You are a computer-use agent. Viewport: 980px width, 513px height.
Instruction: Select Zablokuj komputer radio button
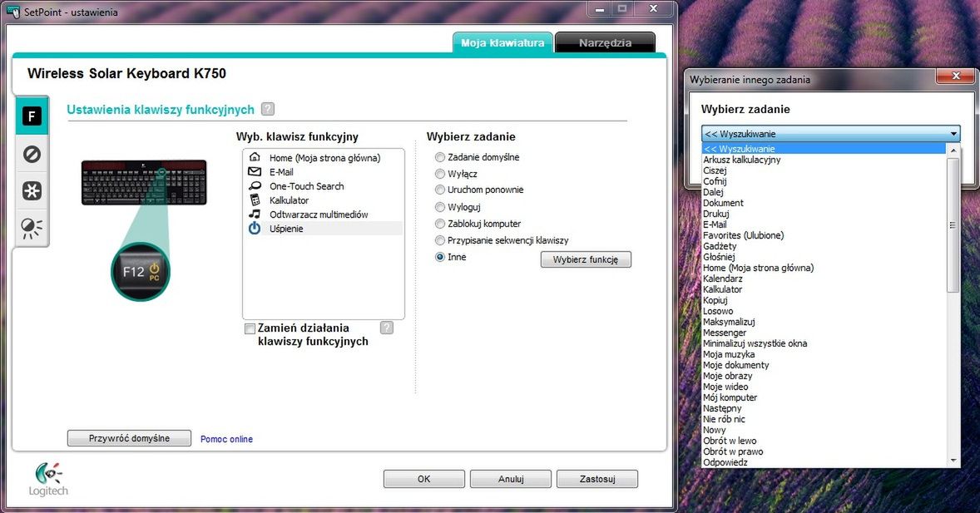440,223
